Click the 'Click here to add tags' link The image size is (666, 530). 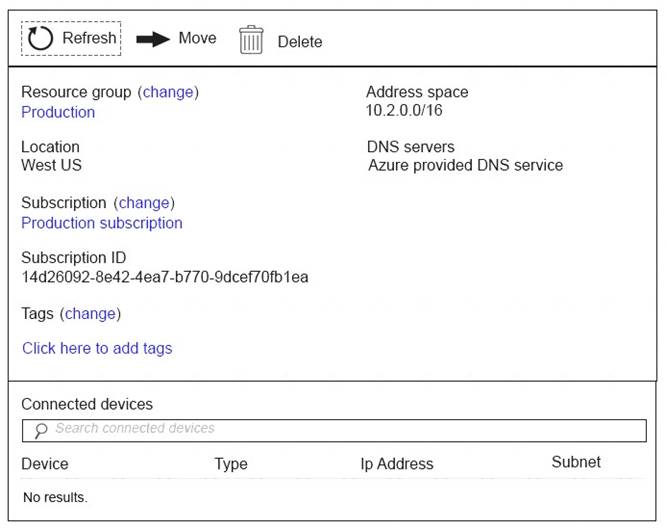pos(97,349)
